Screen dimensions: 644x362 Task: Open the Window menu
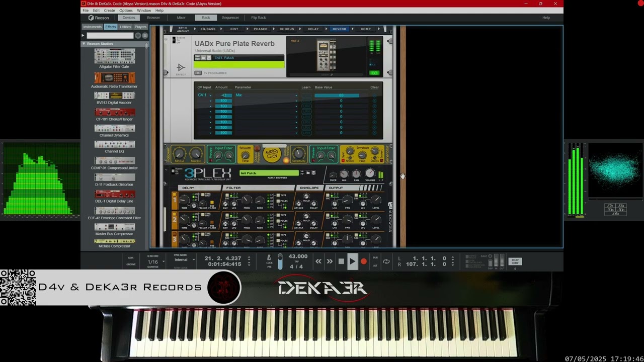(144, 11)
